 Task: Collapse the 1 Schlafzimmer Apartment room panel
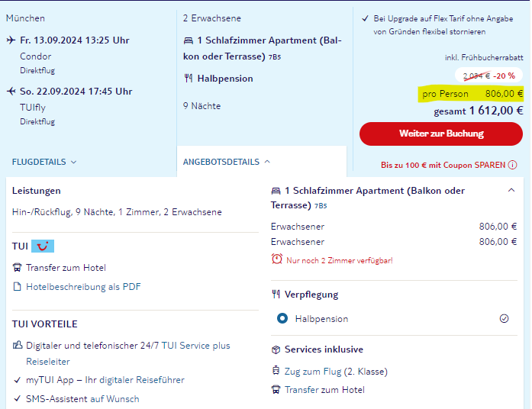coord(511,190)
